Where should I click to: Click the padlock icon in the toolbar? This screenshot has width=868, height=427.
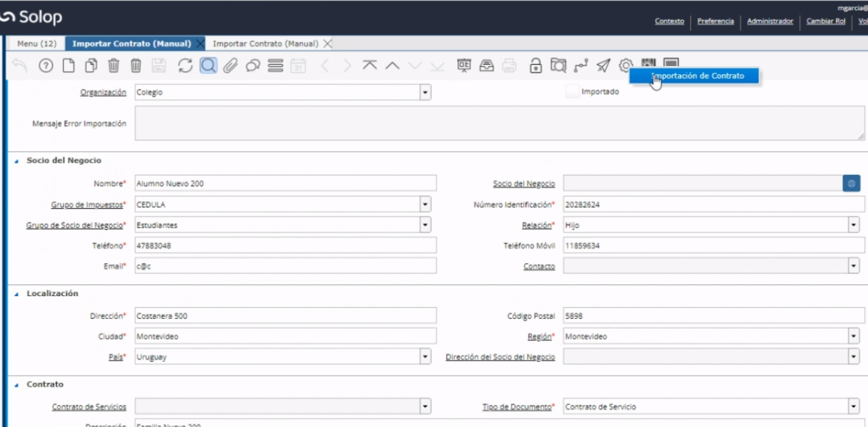[535, 66]
